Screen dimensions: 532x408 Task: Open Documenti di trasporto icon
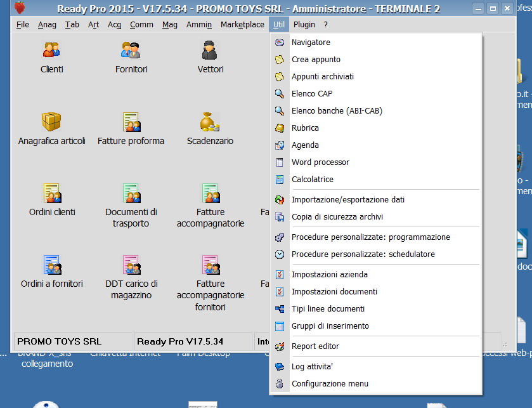[x=131, y=193]
